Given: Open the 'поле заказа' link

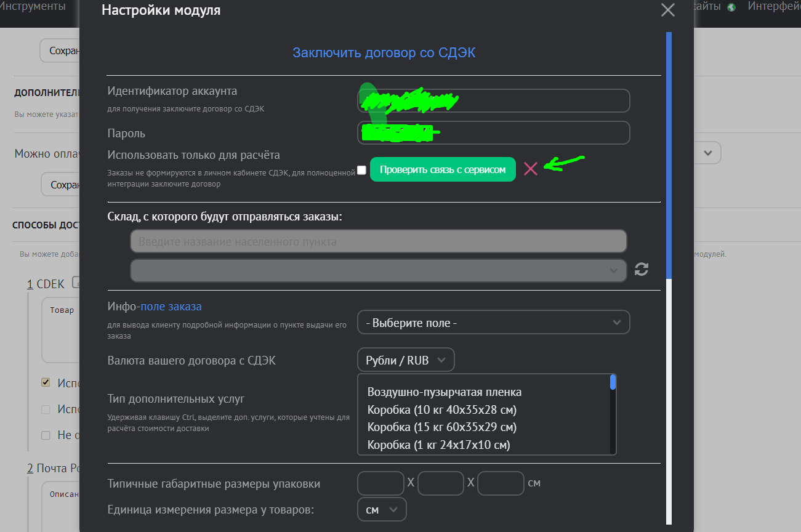Looking at the screenshot, I should (171, 306).
